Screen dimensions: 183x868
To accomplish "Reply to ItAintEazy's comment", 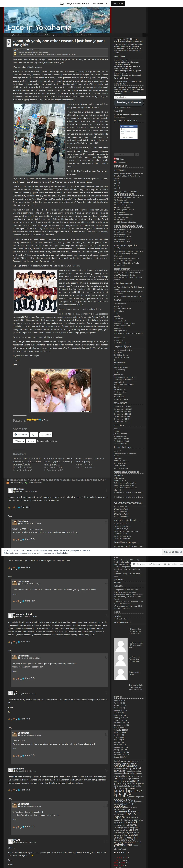I will tap(10, 516).
